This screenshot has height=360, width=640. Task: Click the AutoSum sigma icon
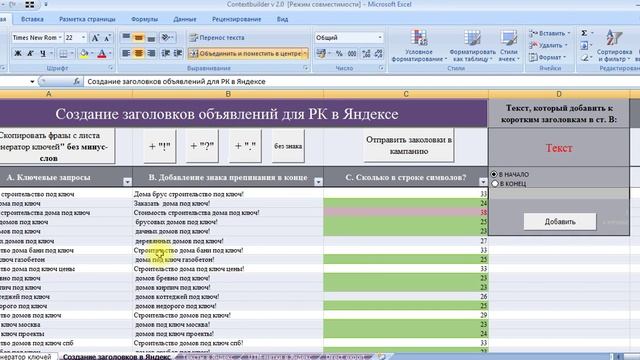point(584,33)
